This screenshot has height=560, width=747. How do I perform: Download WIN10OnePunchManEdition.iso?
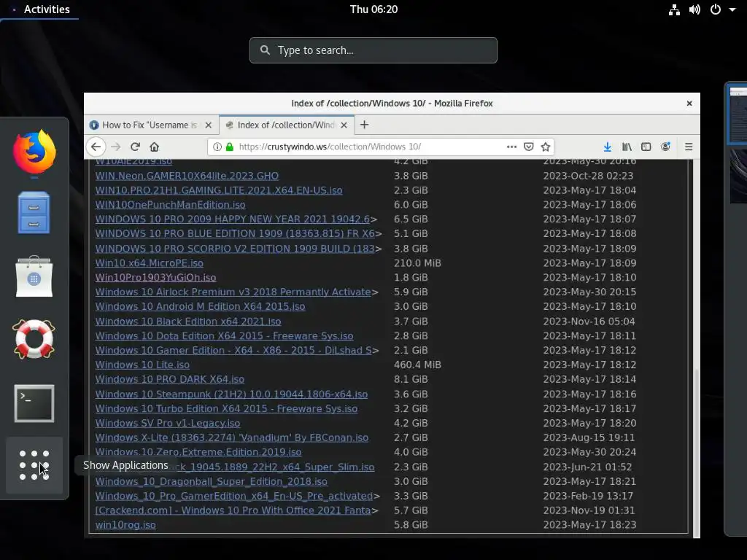(x=170, y=205)
